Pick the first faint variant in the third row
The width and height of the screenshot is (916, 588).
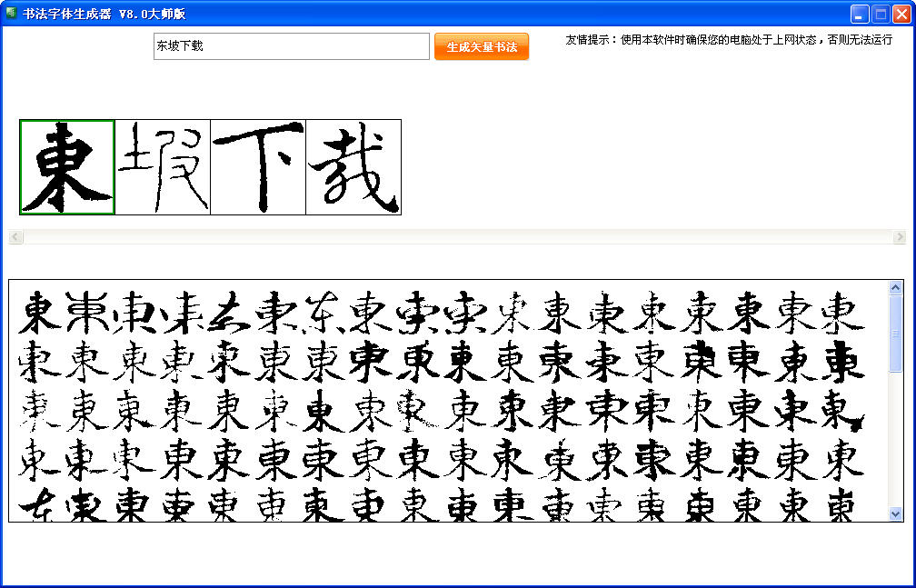click(x=36, y=410)
